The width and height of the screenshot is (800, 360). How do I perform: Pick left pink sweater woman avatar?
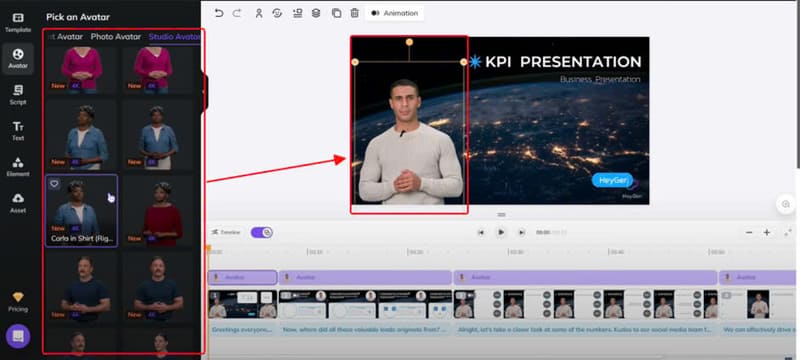tap(82, 69)
